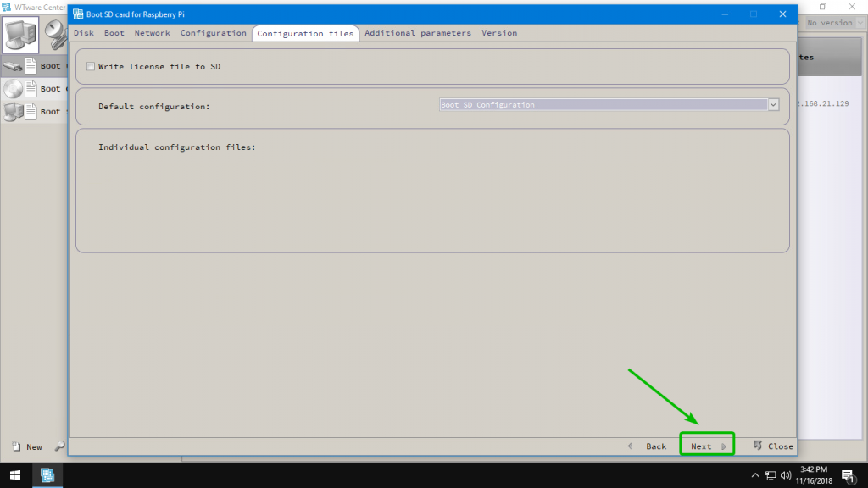Click the computers icon in WTware toolbar
Screen dimensions: 868x488
tap(21, 34)
